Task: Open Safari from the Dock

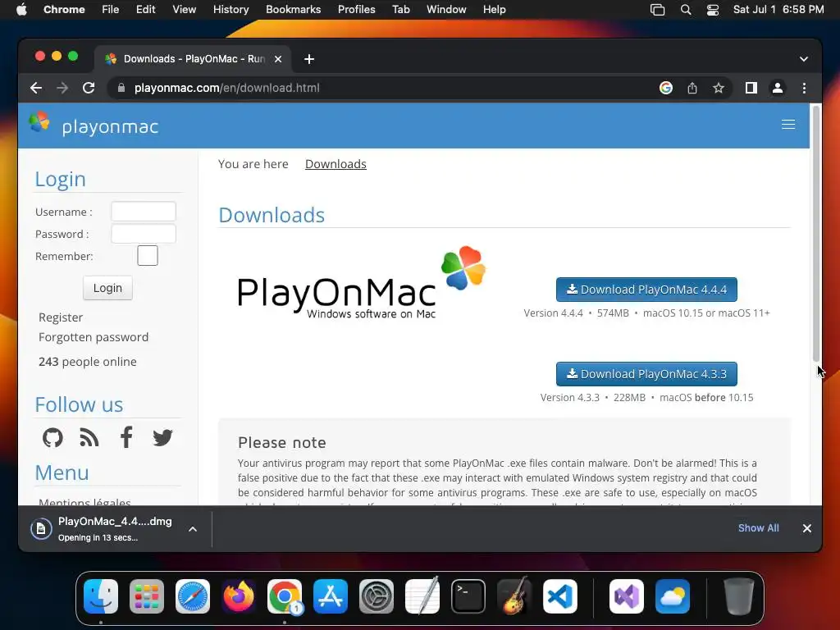Action: pyautogui.click(x=193, y=596)
